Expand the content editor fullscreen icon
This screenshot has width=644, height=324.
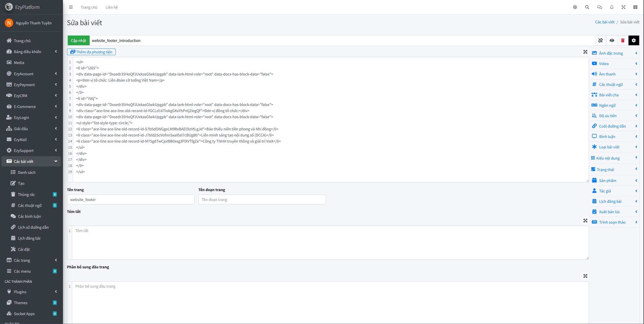(x=585, y=52)
